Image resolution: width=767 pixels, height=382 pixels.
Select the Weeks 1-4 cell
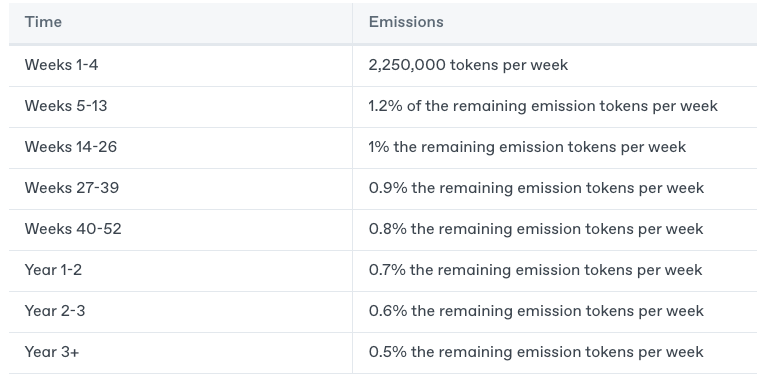[x=180, y=66]
